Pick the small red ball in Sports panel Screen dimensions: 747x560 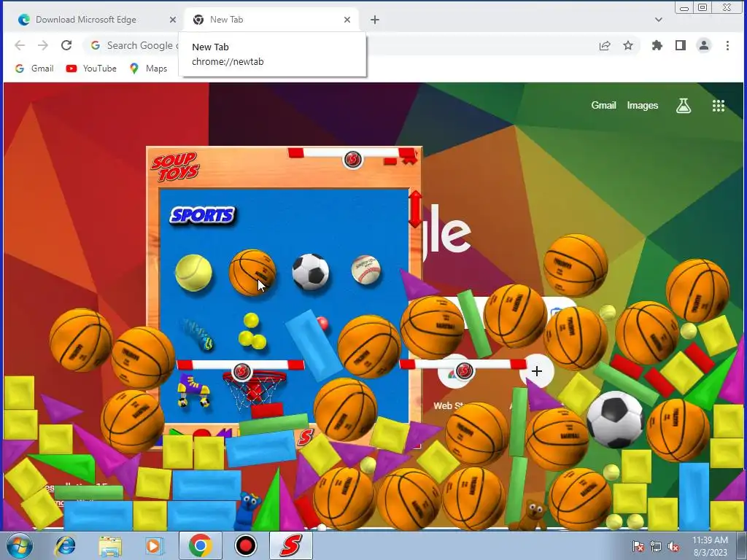[x=322, y=323]
